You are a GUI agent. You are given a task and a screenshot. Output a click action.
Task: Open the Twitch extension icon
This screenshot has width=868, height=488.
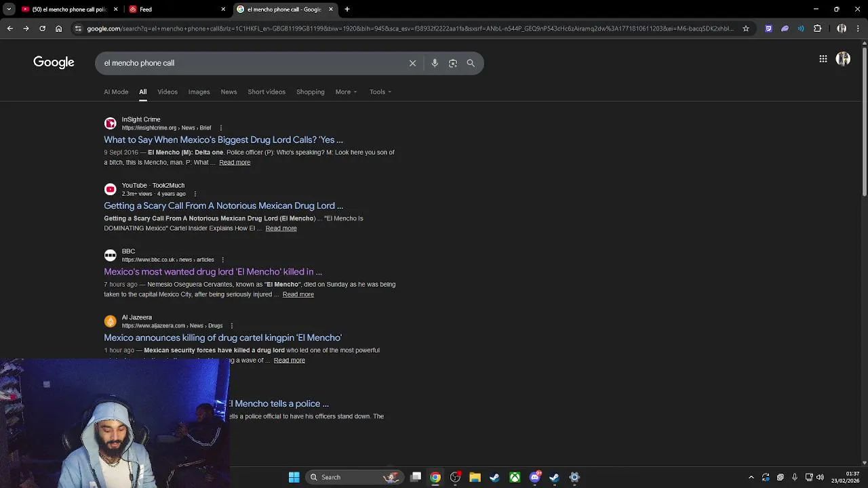[x=768, y=28]
